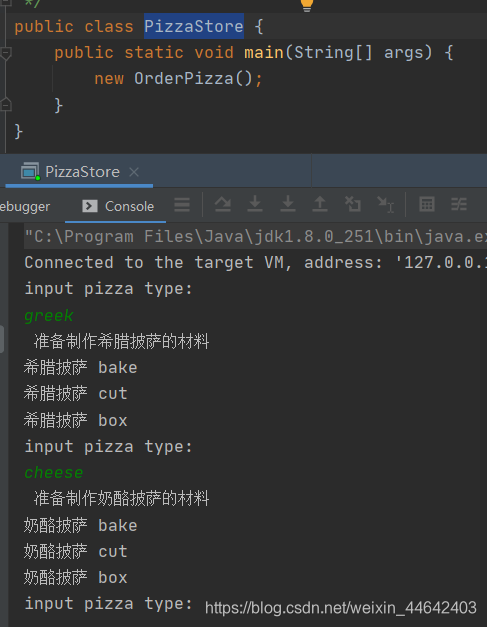This screenshot has height=627, width=487.
Task: Click the '奶酪披萨 cut' console line
Action: pyautogui.click(x=76, y=551)
